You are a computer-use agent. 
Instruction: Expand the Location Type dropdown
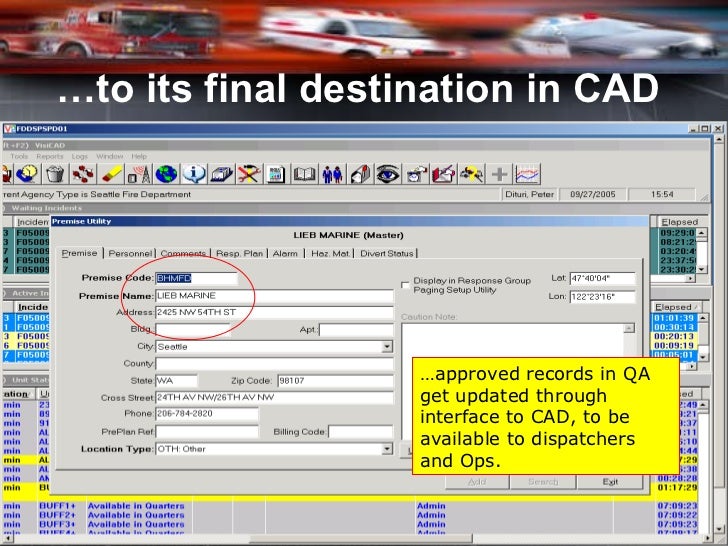click(387, 449)
